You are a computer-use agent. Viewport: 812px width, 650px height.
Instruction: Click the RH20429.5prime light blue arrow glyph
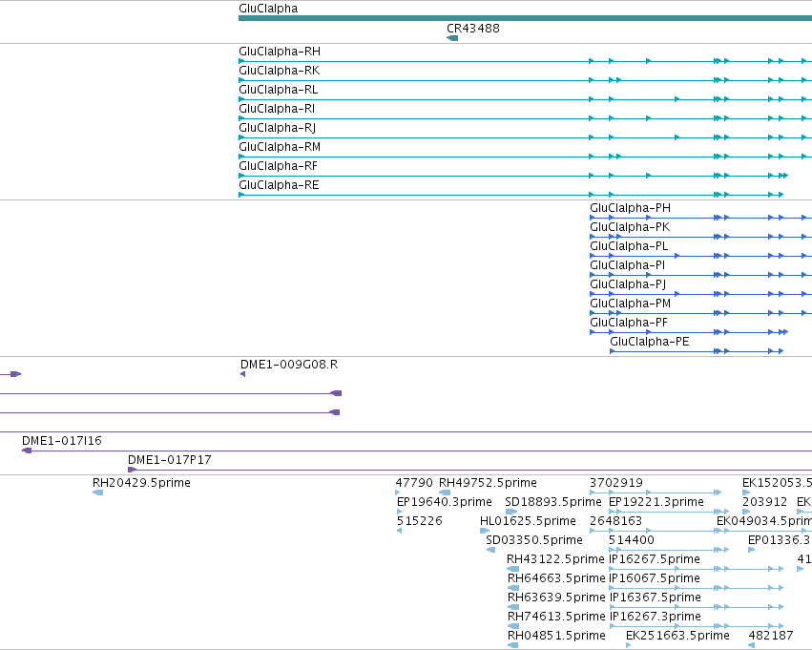[x=98, y=493]
